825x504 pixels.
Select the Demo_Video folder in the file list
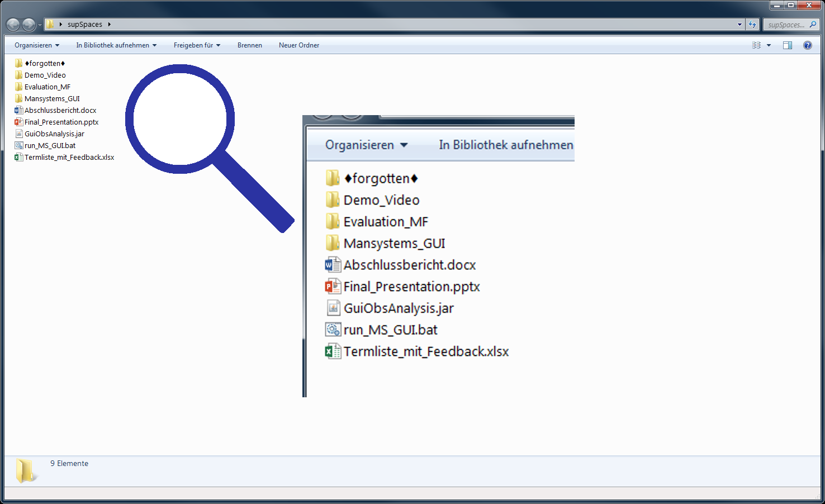tap(45, 75)
